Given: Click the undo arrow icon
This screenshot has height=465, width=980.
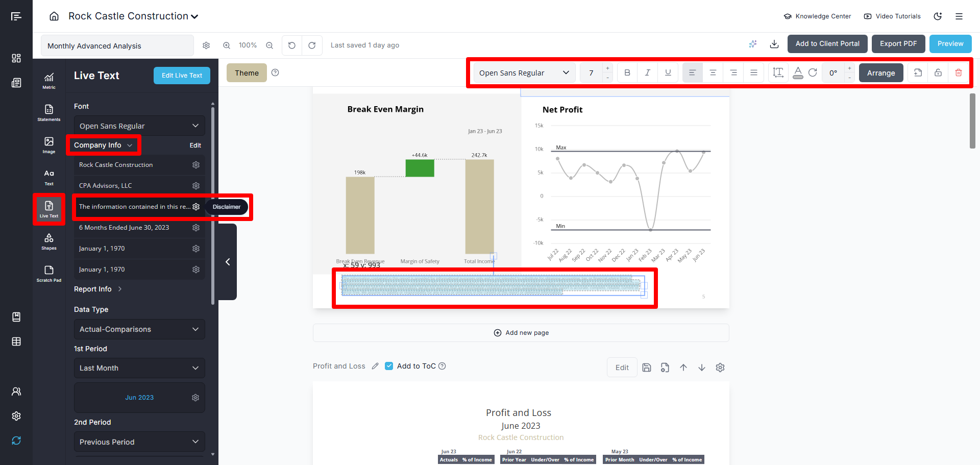Looking at the screenshot, I should coord(292,45).
